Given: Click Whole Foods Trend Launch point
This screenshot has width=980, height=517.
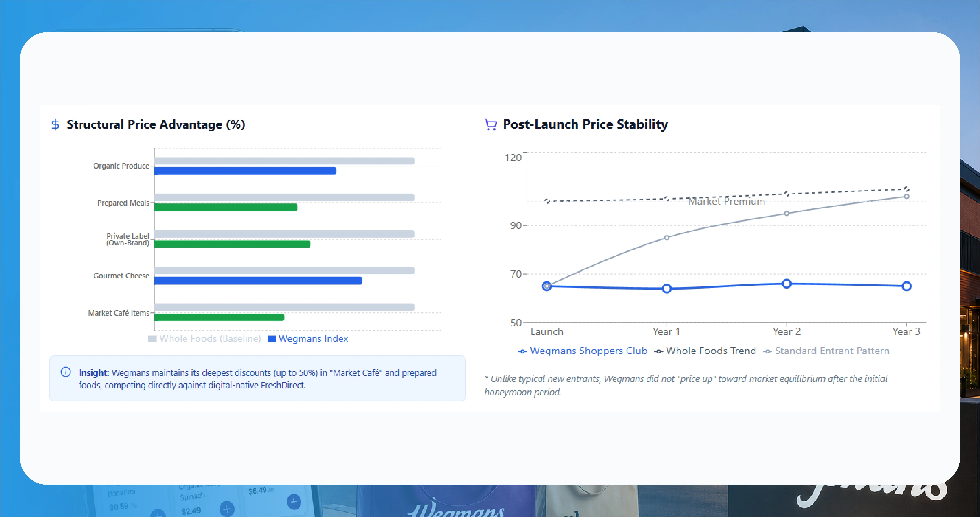Looking at the screenshot, I should [x=547, y=201].
